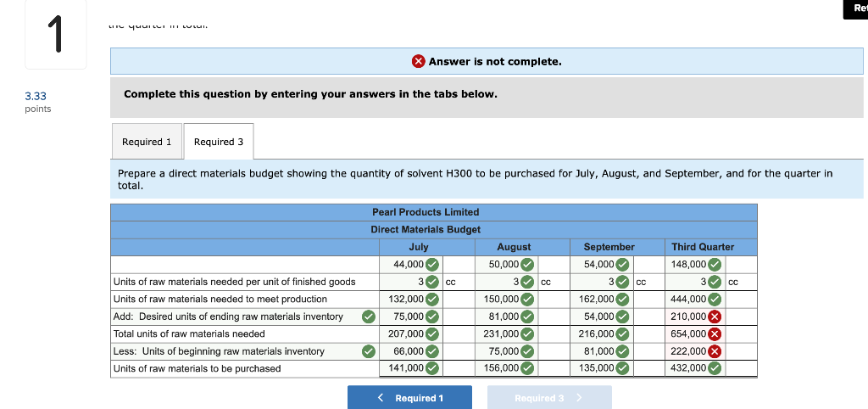Screen dimensions: 868x409
Task: Click the red X next to 654,000
Action: pyautogui.click(x=715, y=334)
